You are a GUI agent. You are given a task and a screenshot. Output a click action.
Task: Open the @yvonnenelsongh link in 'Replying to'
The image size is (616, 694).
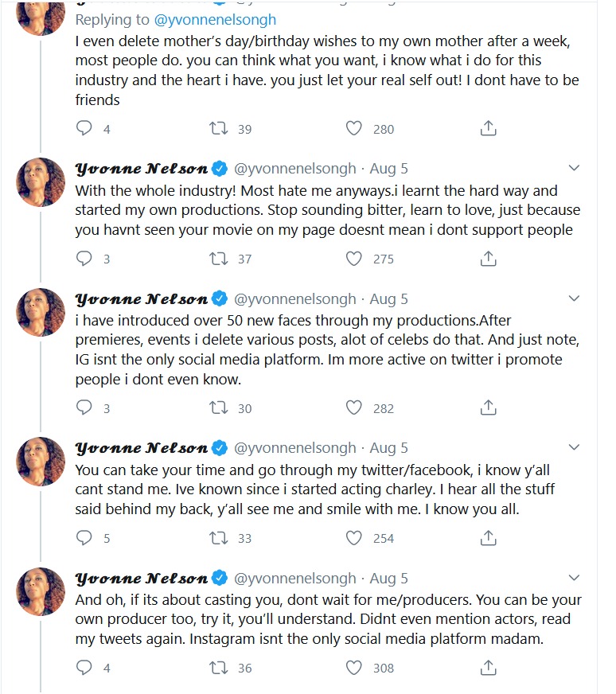(215, 19)
